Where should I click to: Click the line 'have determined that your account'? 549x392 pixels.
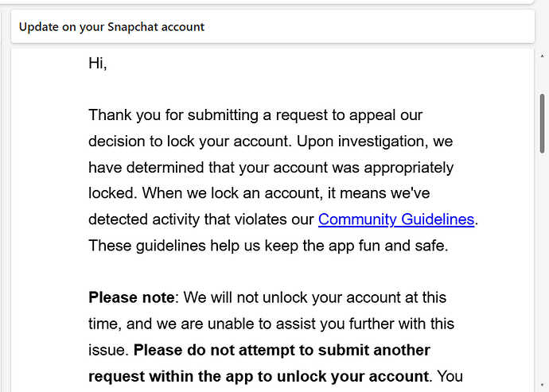coord(271,167)
